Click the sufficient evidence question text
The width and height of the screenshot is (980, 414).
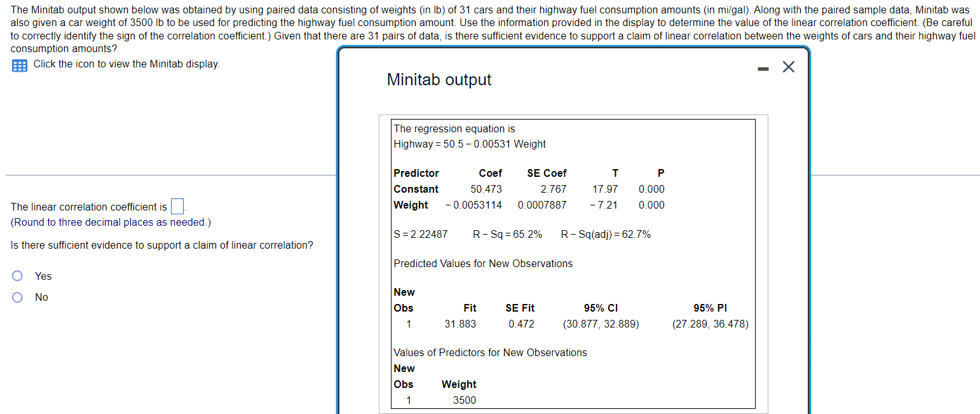pyautogui.click(x=161, y=245)
